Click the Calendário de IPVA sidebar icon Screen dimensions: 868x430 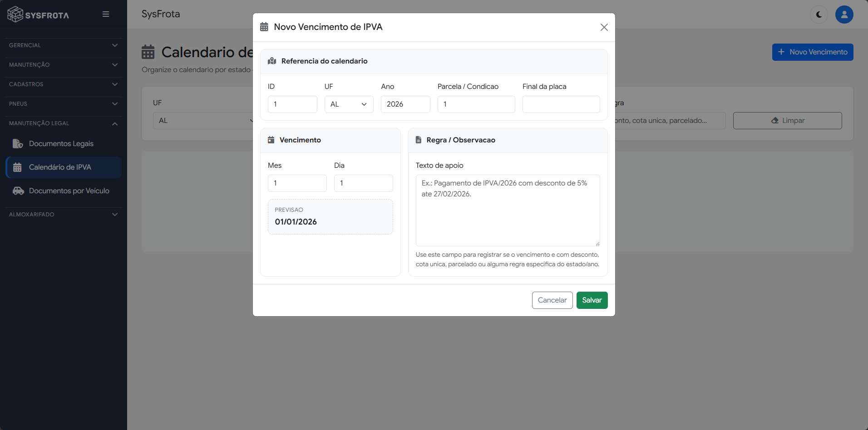tap(17, 167)
